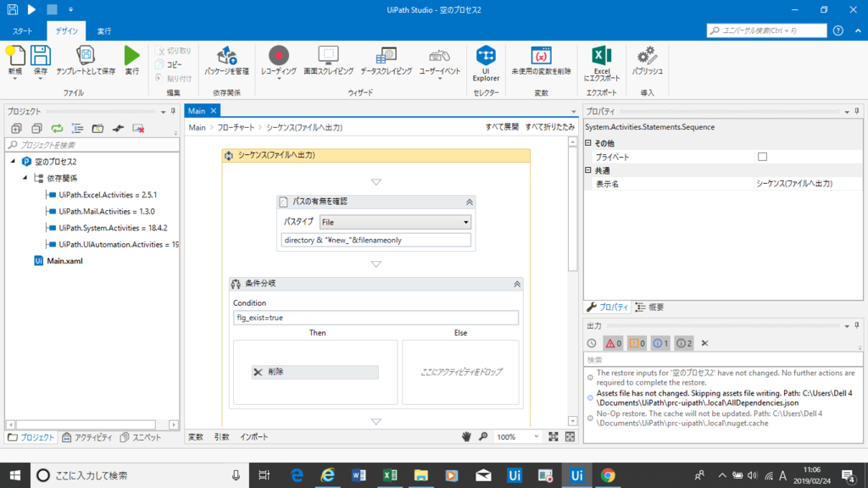Screen dimensions: 868x488
Task: Click すべて折りたたみ link
Action: [549, 127]
